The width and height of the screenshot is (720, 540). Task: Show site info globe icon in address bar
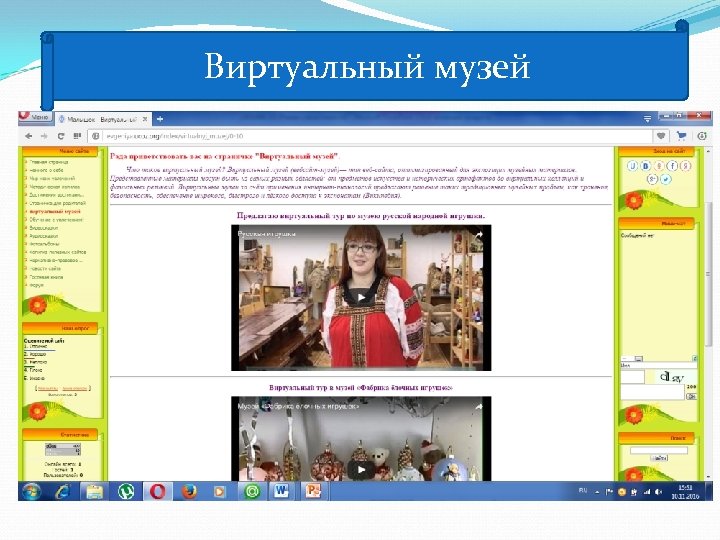96,136
